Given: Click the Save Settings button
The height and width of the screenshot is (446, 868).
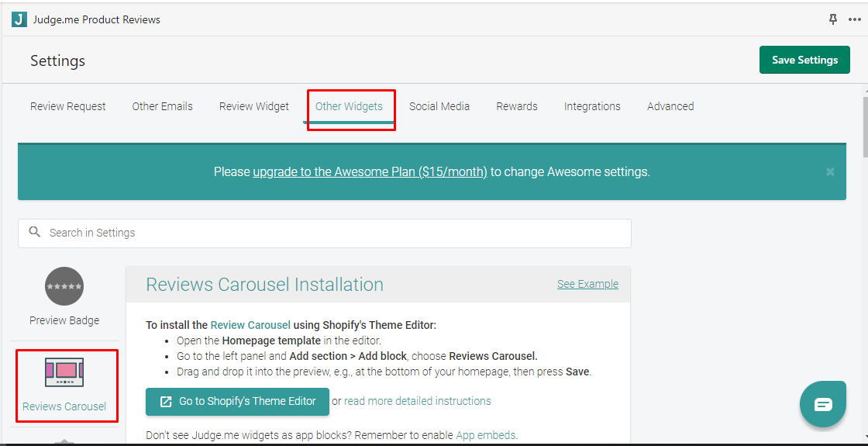Looking at the screenshot, I should [804, 60].
